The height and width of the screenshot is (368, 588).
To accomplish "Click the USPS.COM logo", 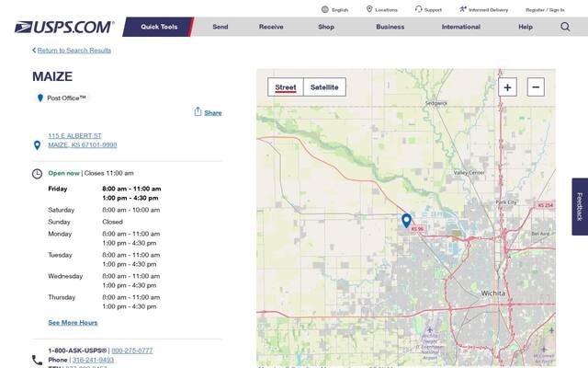I will [64, 27].
